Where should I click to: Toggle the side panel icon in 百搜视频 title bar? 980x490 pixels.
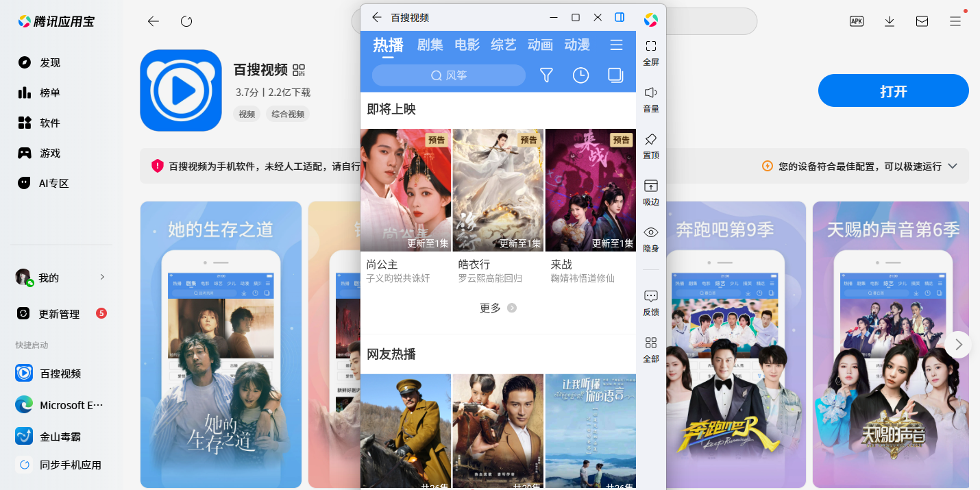tap(620, 17)
